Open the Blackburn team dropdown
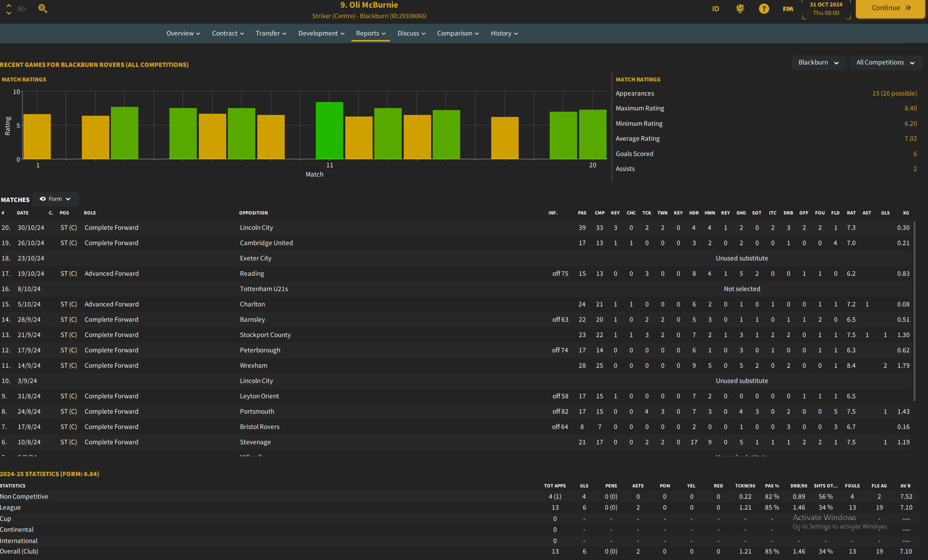 [818, 62]
